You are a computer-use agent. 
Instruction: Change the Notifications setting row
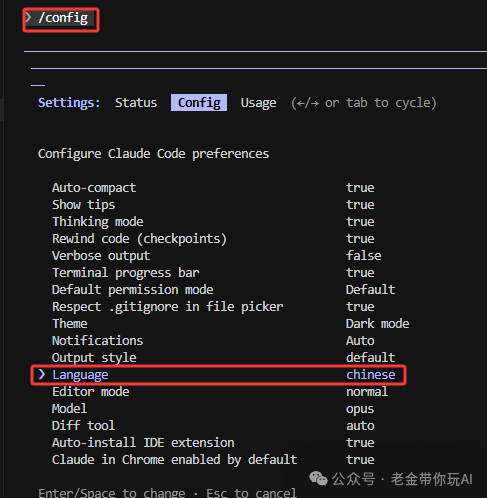click(213, 341)
